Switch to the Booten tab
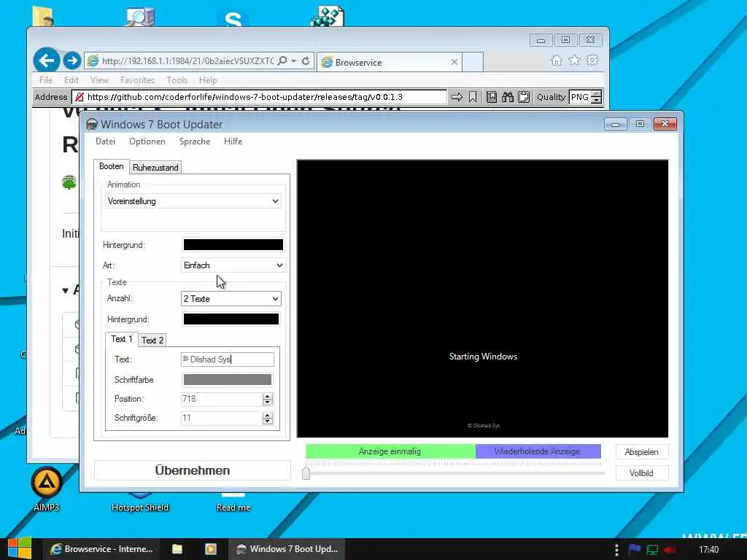This screenshot has height=560, width=747. (112, 166)
